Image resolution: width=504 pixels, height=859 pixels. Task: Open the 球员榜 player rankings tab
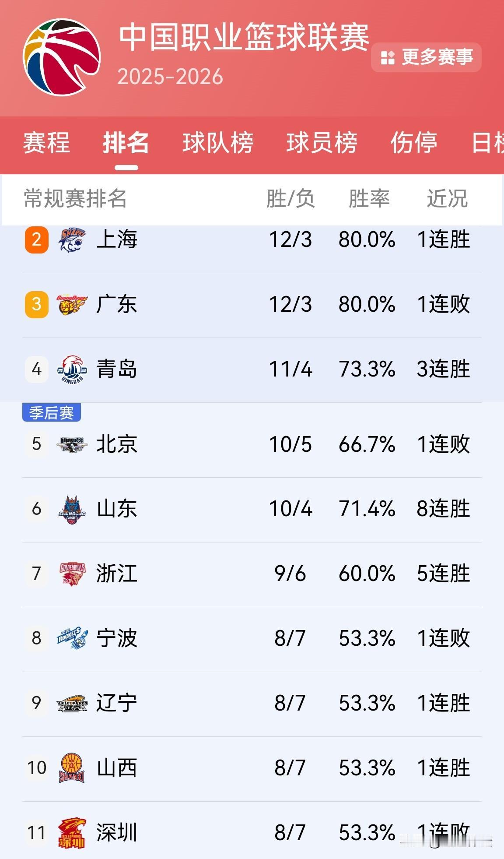click(x=322, y=144)
